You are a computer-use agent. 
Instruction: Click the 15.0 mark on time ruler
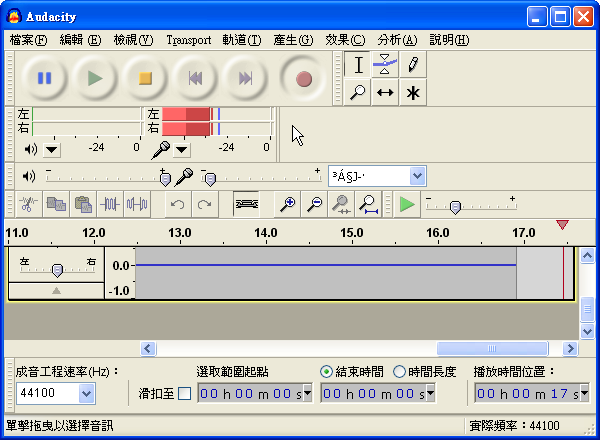point(352,233)
